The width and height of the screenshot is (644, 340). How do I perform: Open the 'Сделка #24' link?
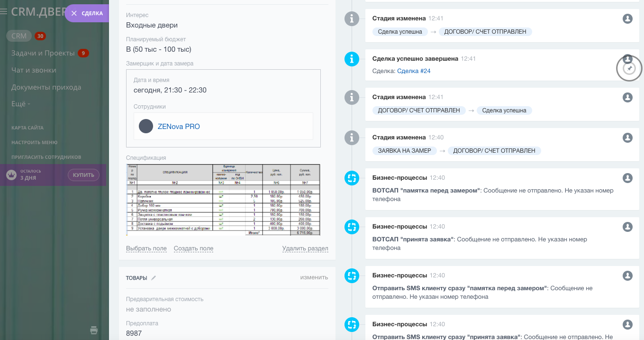point(414,71)
